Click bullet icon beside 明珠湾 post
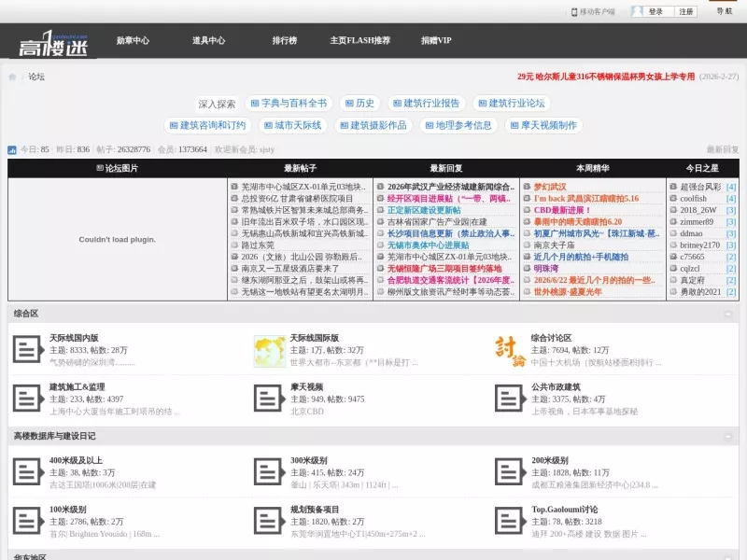 point(527,268)
